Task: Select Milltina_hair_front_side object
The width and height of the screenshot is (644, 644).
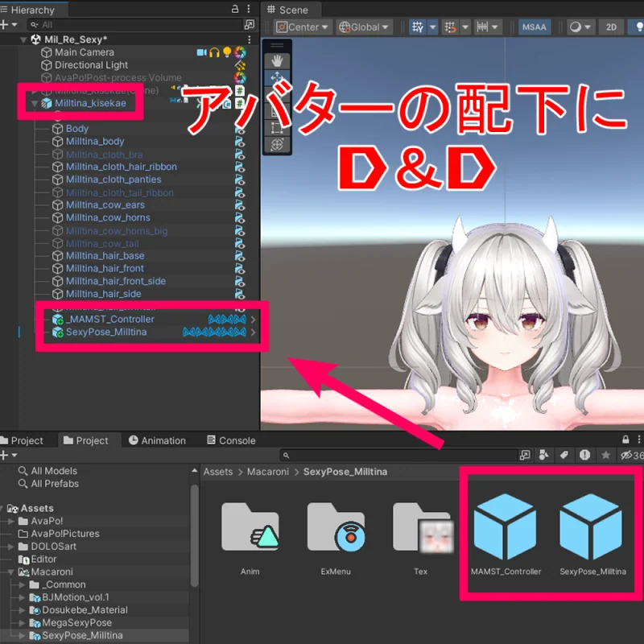Action: (116, 281)
